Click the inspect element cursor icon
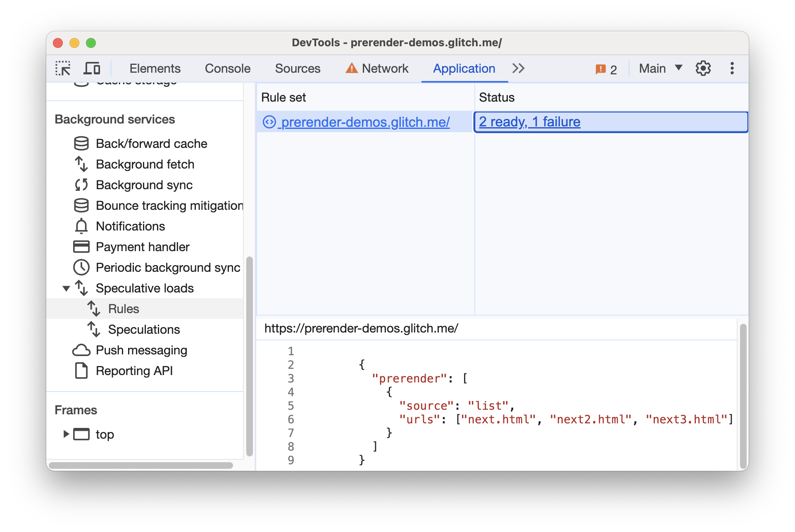The width and height of the screenshot is (795, 532). pyautogui.click(x=62, y=68)
